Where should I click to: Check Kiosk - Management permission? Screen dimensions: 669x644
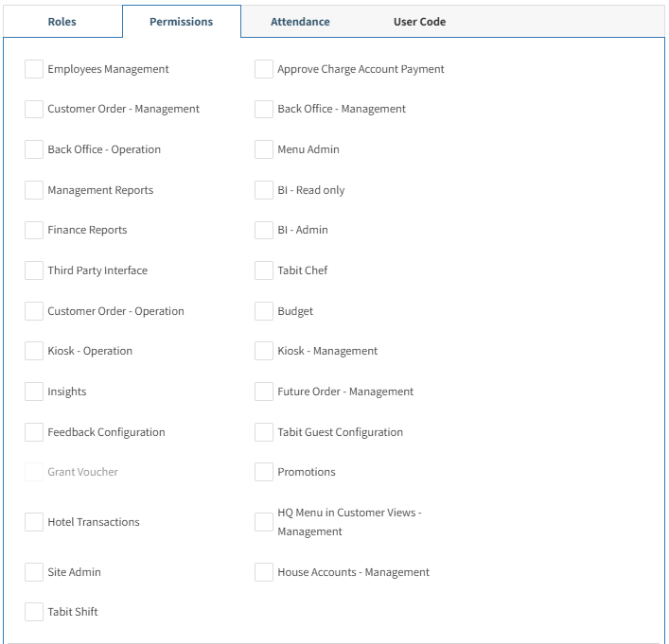click(x=264, y=351)
